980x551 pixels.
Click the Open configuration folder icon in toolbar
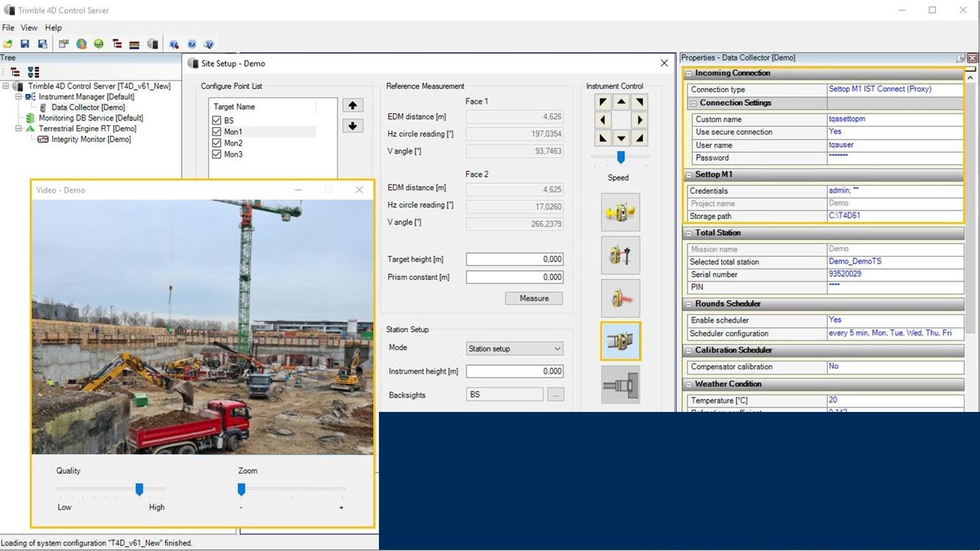(8, 44)
